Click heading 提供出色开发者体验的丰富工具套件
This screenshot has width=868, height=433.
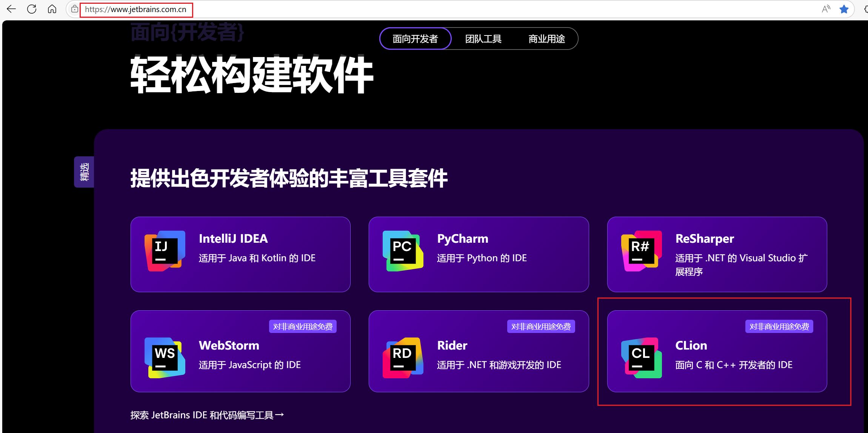point(289,178)
